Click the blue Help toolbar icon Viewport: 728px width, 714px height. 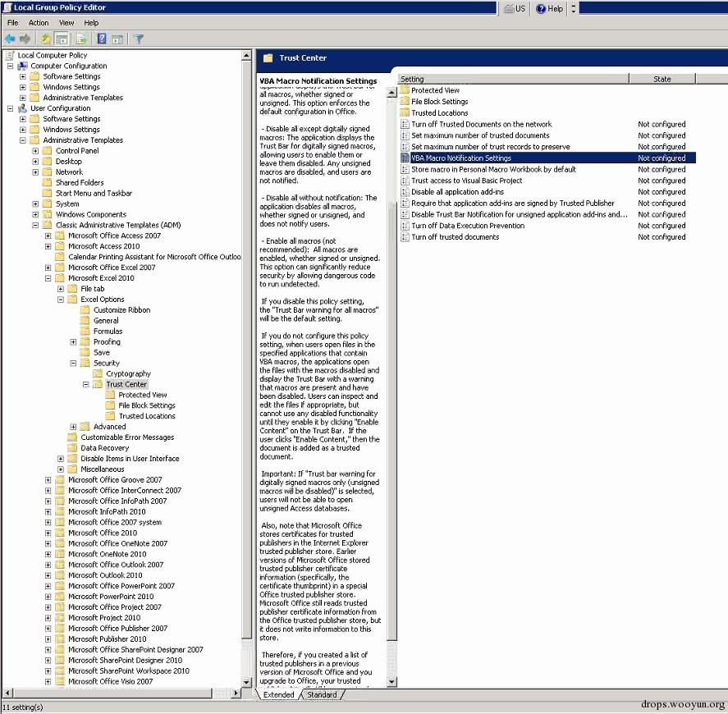[102, 39]
